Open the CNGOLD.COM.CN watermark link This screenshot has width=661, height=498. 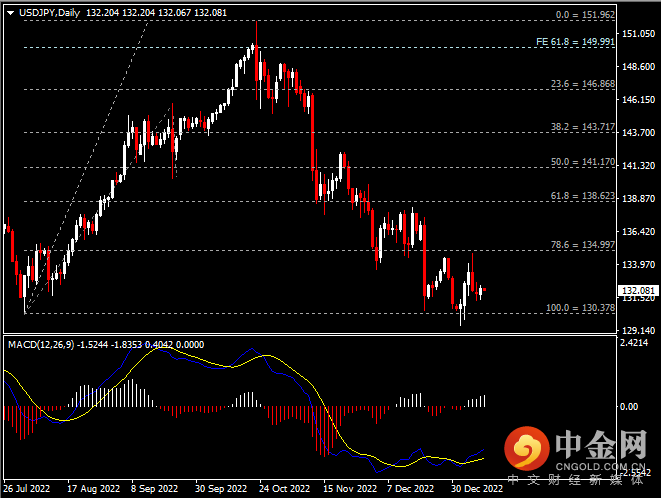point(600,465)
